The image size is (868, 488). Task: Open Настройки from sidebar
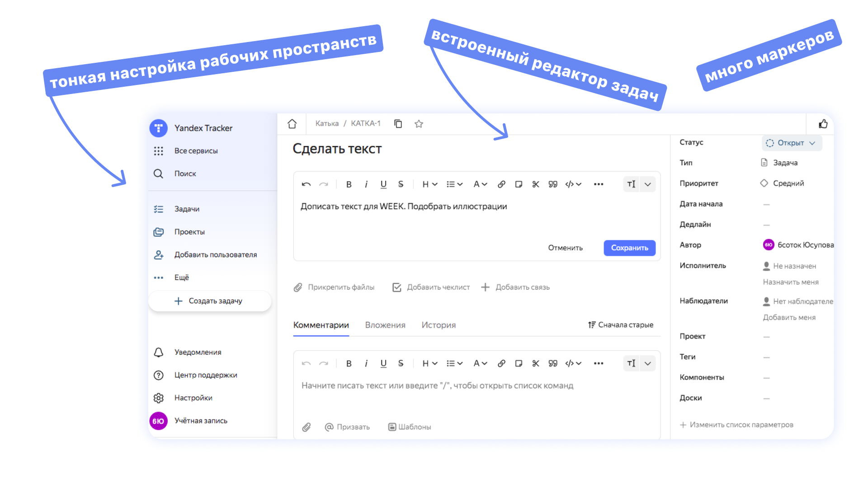(192, 398)
